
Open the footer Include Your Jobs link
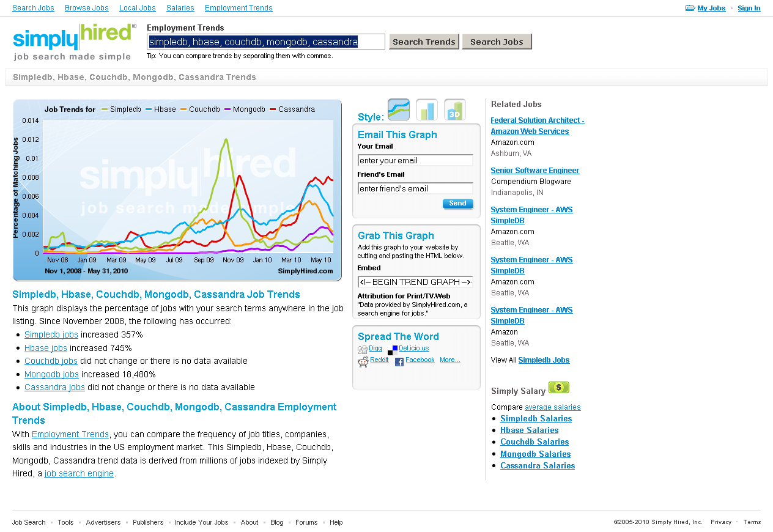(x=202, y=522)
